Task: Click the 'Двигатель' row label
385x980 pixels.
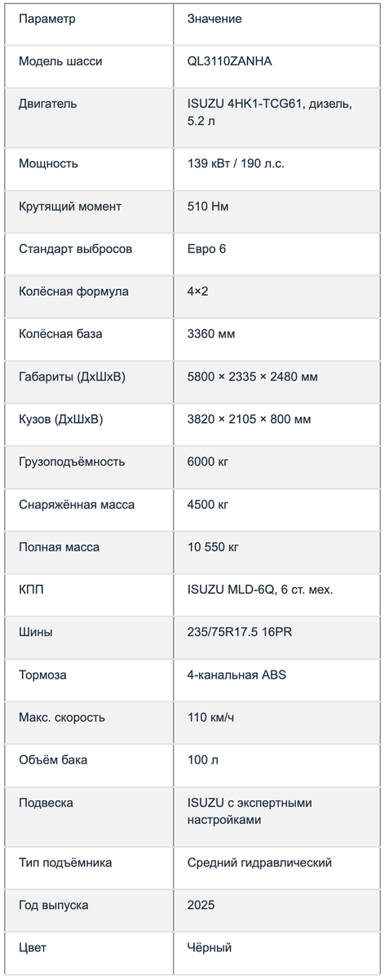Action: (x=48, y=104)
